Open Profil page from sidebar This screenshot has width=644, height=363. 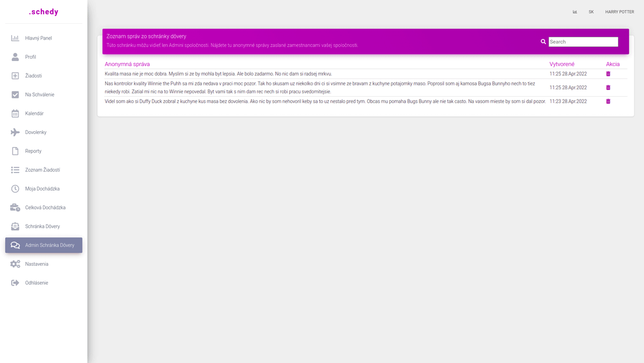tap(31, 57)
